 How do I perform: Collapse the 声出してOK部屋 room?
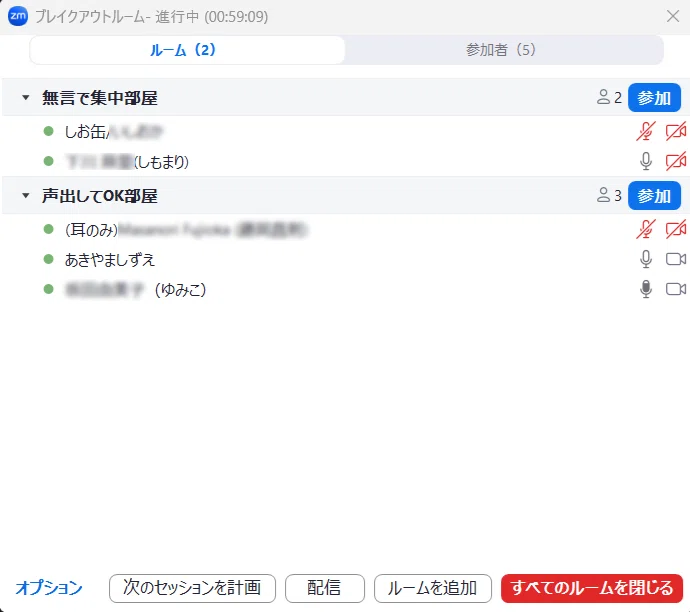[x=26, y=195]
